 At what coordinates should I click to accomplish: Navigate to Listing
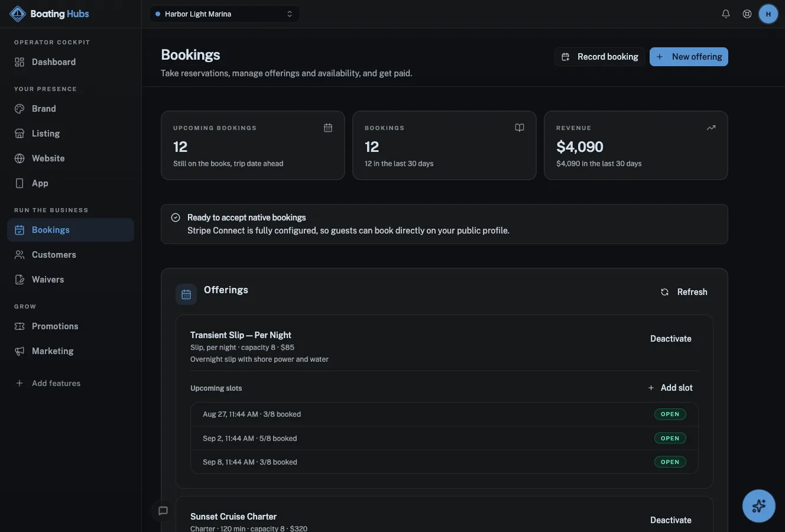point(71,134)
